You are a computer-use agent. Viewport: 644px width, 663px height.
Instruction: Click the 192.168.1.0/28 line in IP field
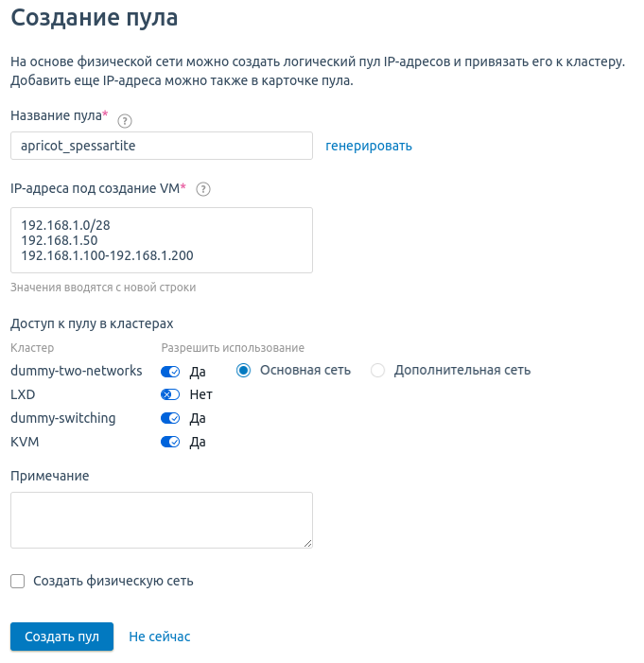[x=66, y=225]
